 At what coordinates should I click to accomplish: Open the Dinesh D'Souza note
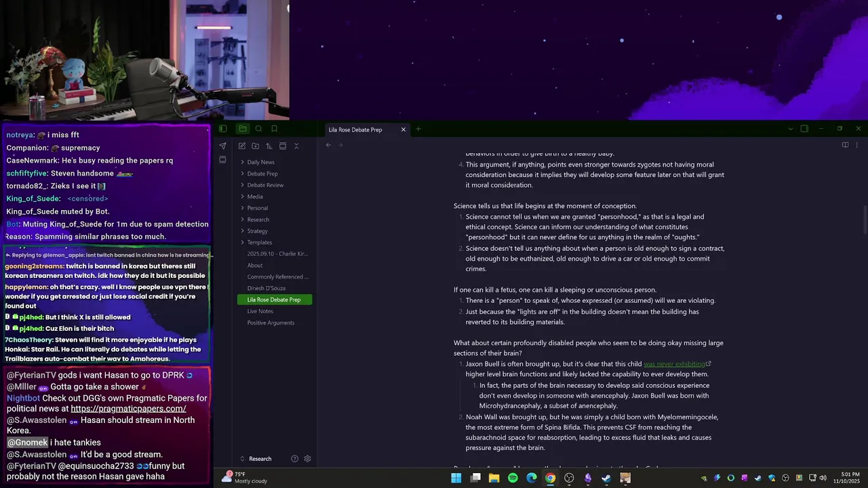(274, 288)
